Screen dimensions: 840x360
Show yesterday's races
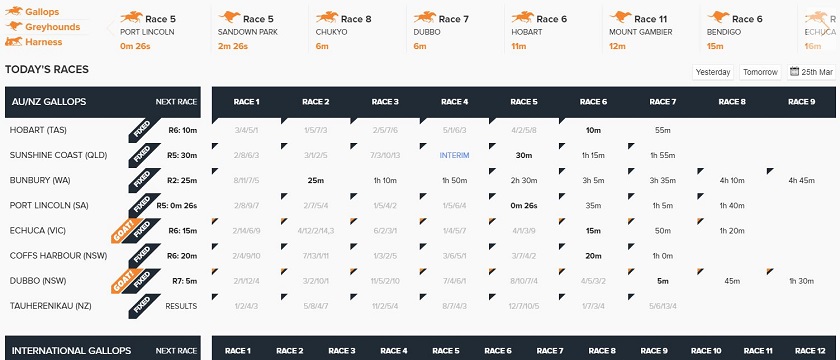(x=713, y=72)
